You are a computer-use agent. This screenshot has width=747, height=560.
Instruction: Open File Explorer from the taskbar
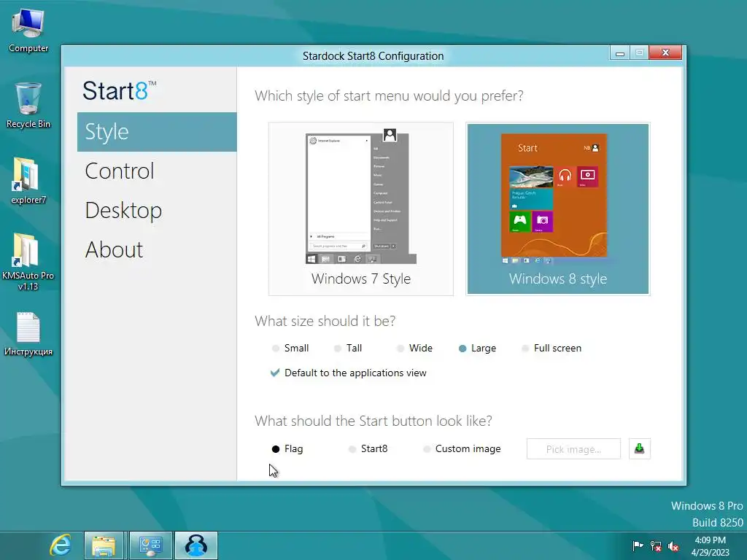(x=104, y=545)
